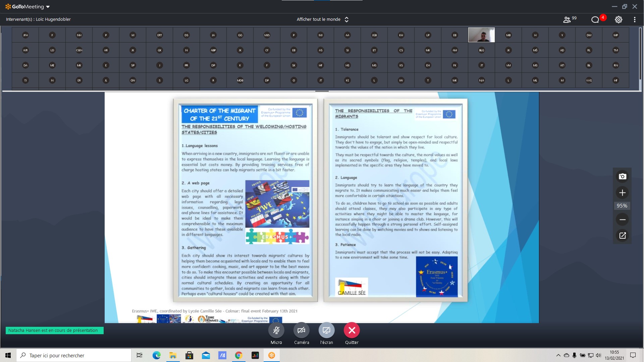This screenshot has height=362, width=644.
Task: Open Google Chrome from the taskbar
Action: pos(238,355)
